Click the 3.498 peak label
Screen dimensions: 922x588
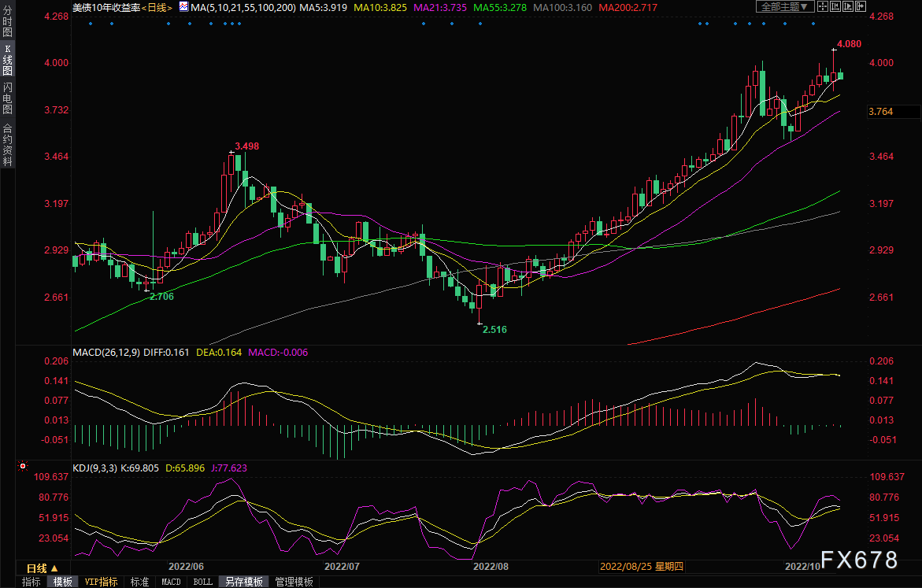247,146
